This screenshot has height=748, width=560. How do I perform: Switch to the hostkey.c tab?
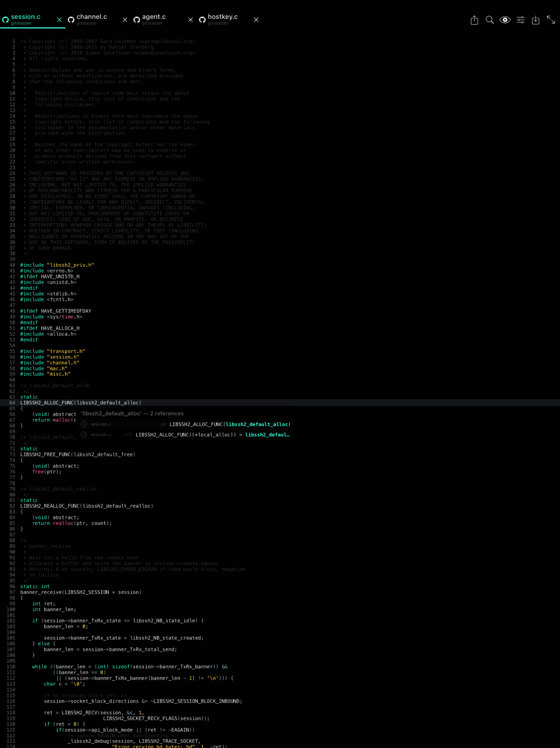(223, 17)
